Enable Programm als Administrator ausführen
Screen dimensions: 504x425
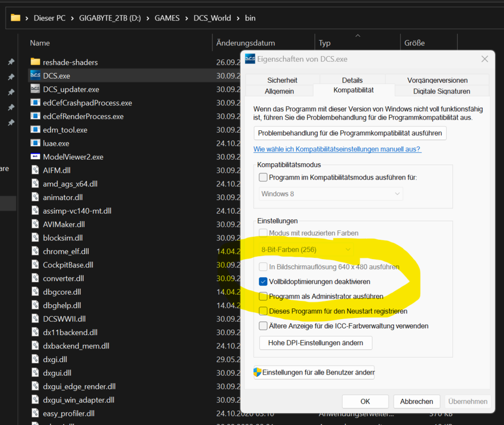click(x=263, y=296)
